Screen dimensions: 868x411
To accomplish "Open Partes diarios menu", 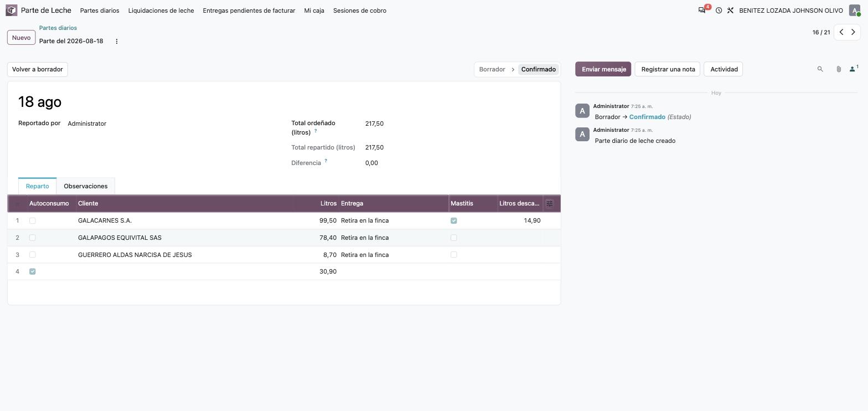I will 100,11.
